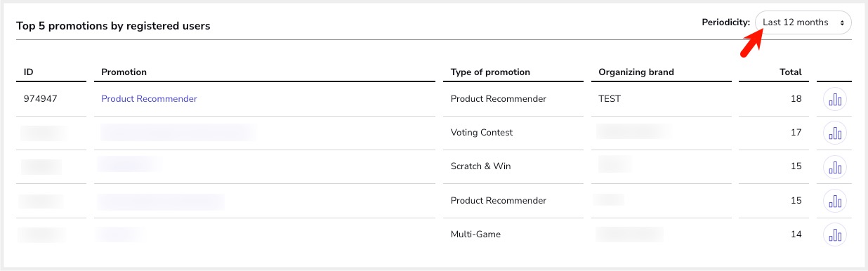Open the chart icon for the second Product Recommender row with total 15
The image size is (868, 271).
(835, 201)
